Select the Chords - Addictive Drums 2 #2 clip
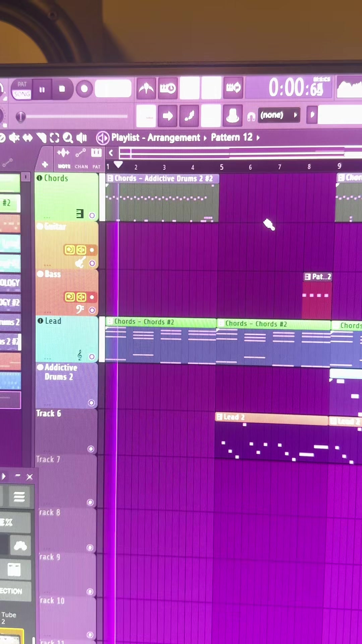The image size is (362, 644). coord(162,198)
